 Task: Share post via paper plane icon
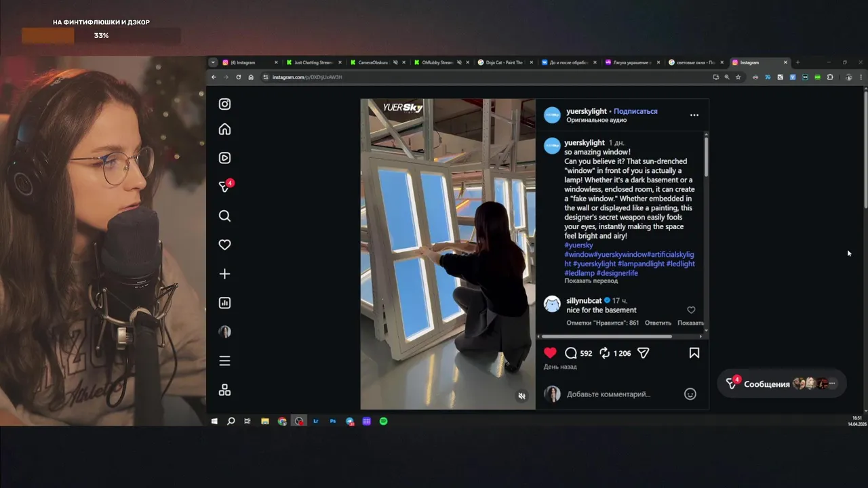click(x=644, y=353)
